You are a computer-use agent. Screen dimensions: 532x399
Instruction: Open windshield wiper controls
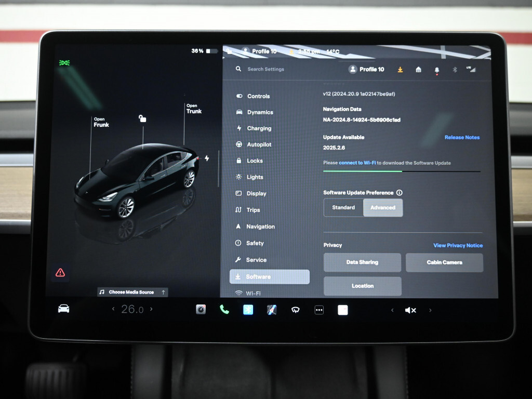[295, 310]
